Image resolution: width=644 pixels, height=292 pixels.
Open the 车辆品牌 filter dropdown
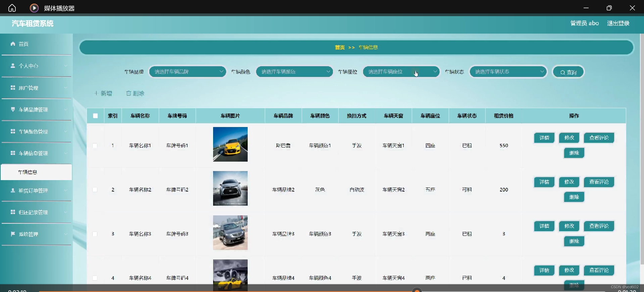(x=187, y=72)
